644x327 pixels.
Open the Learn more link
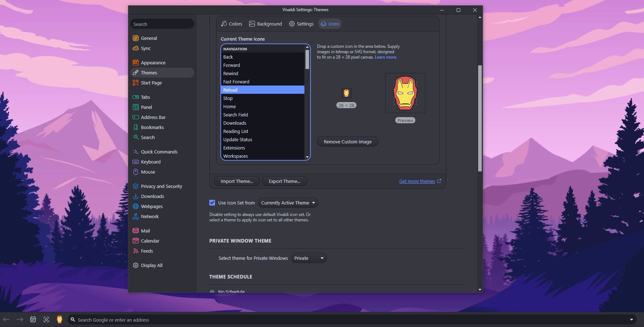[386, 57]
